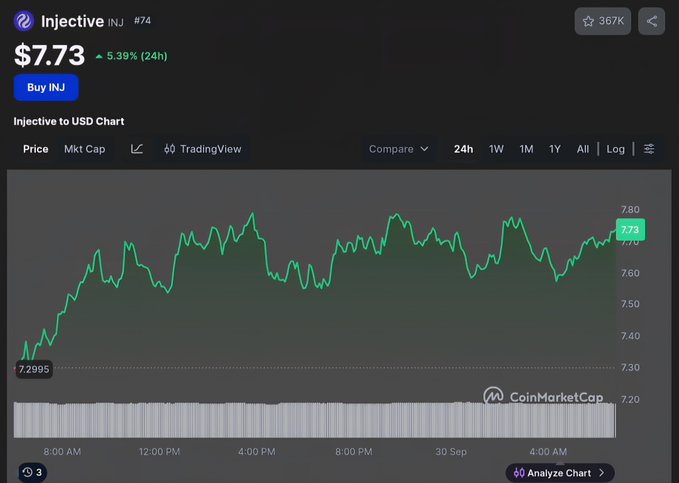This screenshot has width=679, height=483.
Task: Click the 7.60 price axis label
Action: (x=630, y=273)
